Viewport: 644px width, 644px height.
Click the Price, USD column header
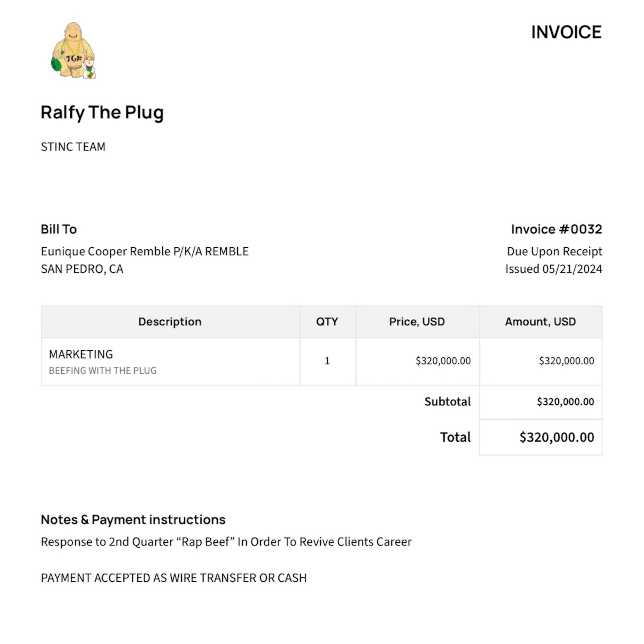point(417,322)
